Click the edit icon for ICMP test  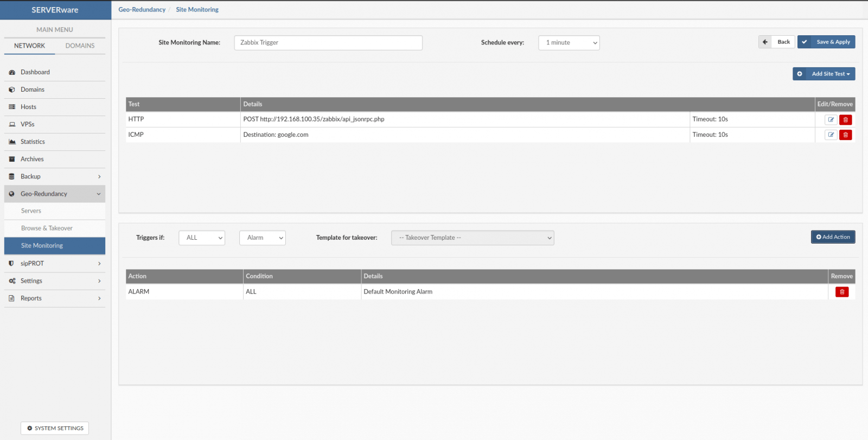pyautogui.click(x=831, y=135)
